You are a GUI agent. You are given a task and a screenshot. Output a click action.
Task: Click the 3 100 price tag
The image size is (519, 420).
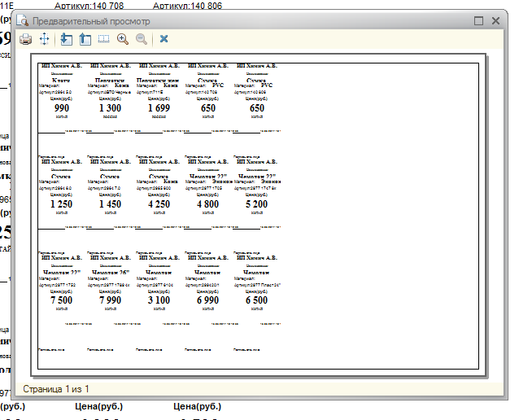point(159,300)
